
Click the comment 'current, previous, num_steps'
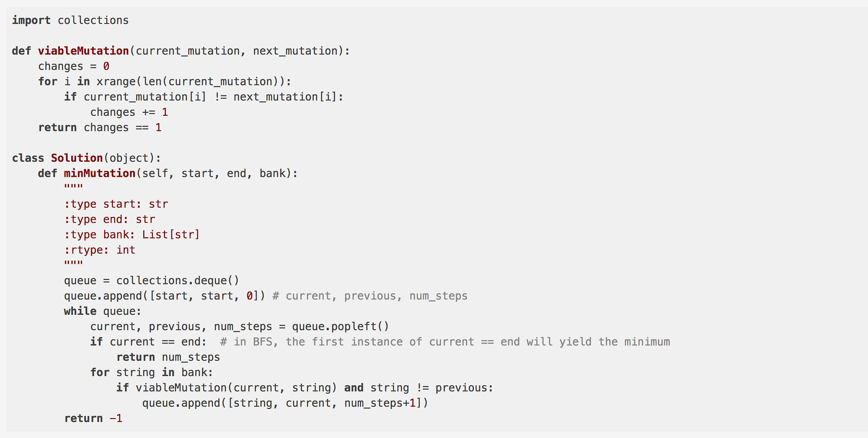tap(370, 296)
